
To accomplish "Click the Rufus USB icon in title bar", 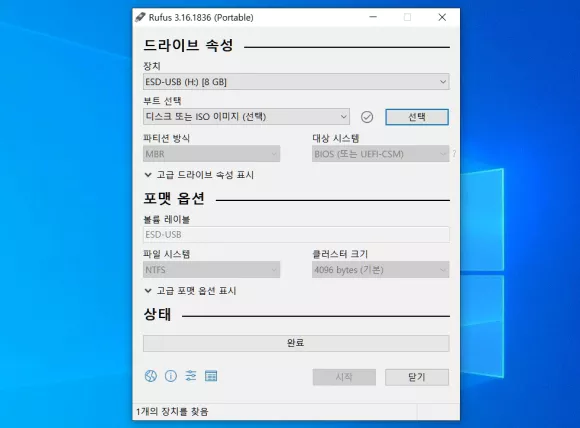I will coord(140,17).
